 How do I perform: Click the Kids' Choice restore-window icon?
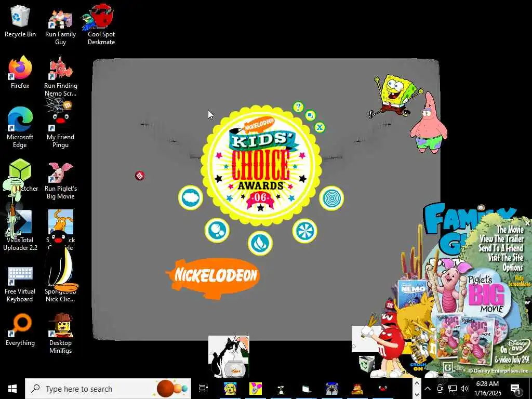(310, 116)
